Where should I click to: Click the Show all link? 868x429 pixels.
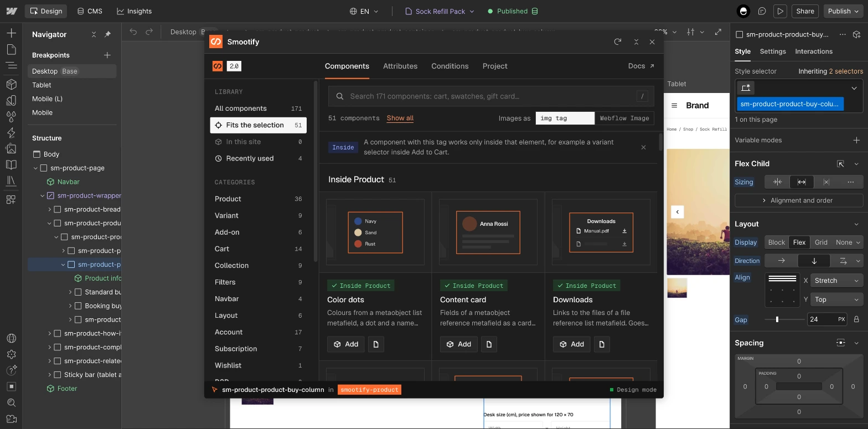point(400,118)
